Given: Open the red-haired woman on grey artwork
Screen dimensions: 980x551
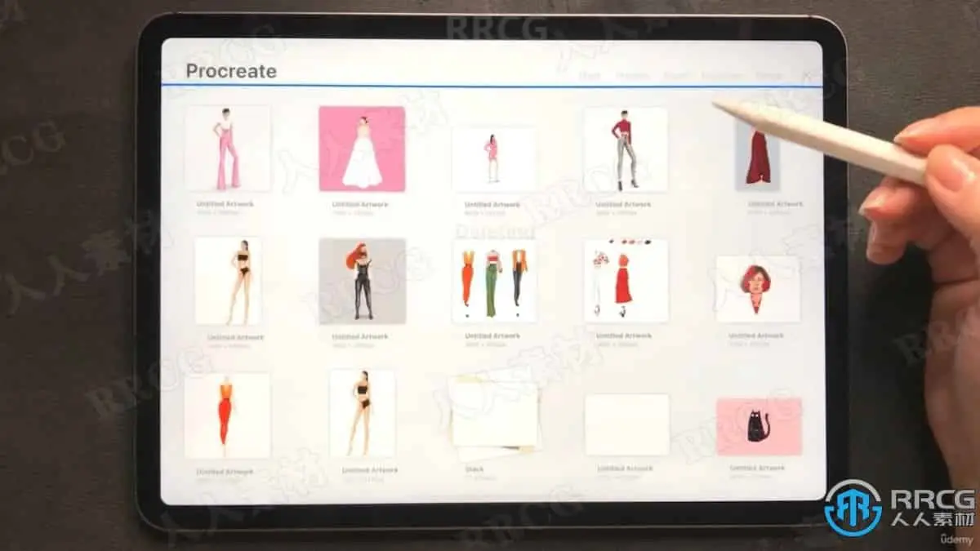Looking at the screenshot, I should pos(362,281).
